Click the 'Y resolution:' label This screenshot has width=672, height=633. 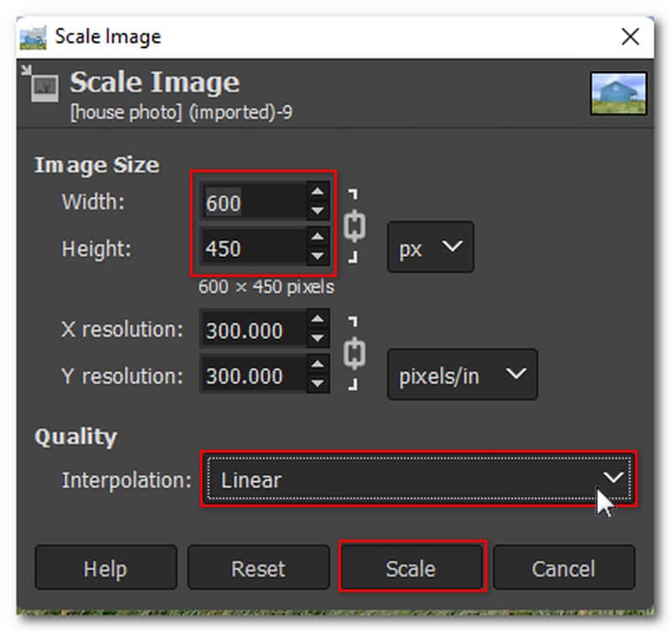pos(122,376)
